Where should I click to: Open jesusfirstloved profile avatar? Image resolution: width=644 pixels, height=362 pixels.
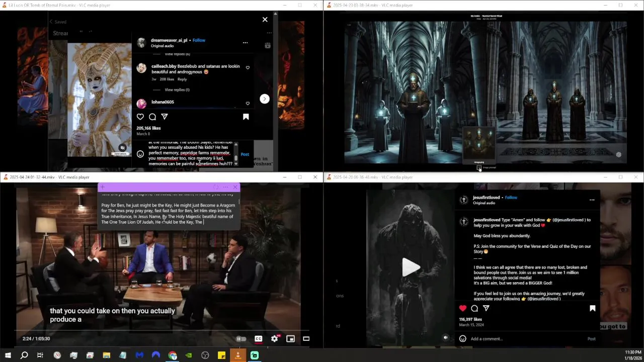[463, 200]
